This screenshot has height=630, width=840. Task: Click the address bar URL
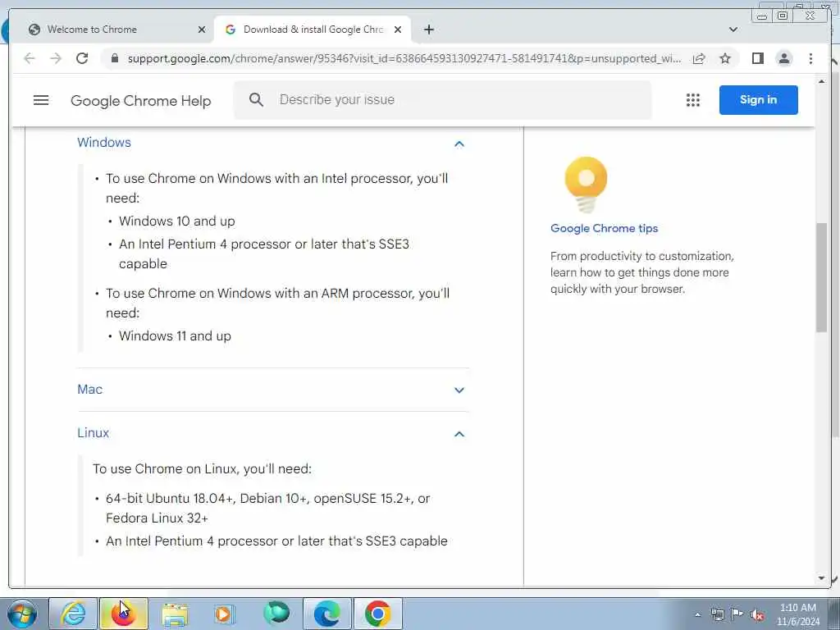404,58
